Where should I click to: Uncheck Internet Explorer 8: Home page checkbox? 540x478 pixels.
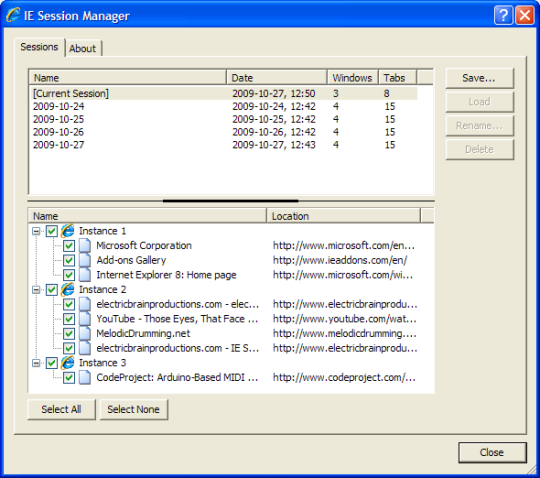(69, 275)
